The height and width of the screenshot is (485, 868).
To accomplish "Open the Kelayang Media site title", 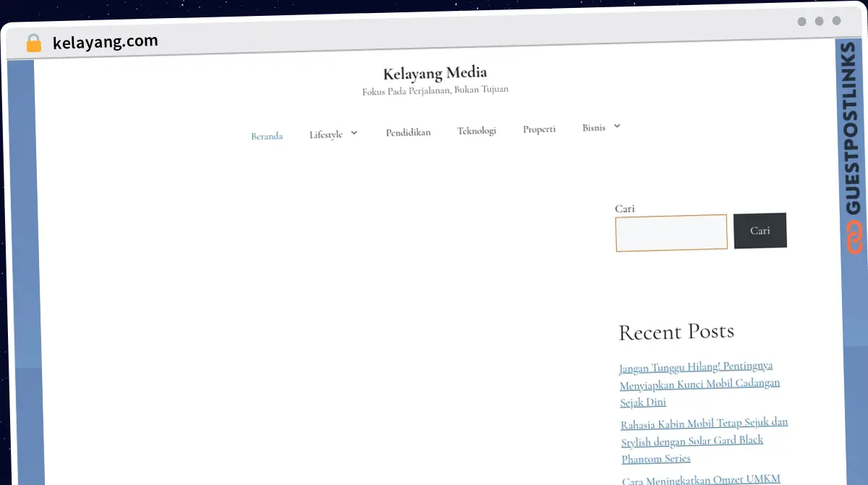I will [x=435, y=72].
